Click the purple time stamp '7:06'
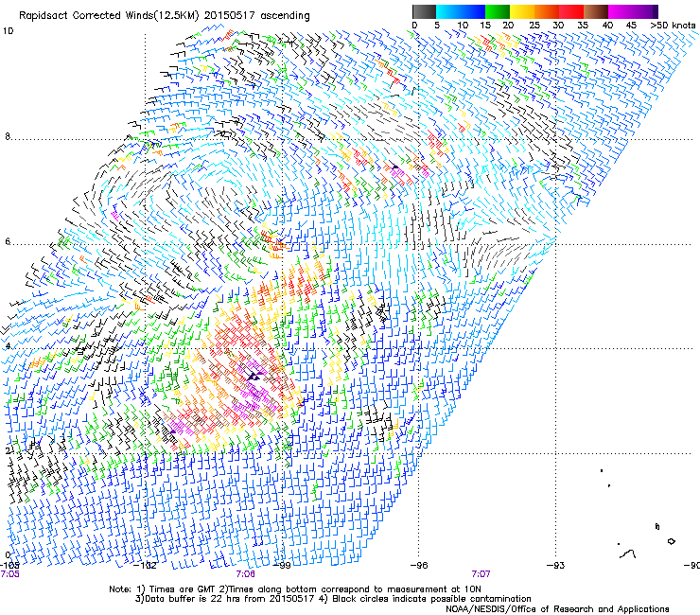Screen dimensions: 700x615 click(x=246, y=574)
